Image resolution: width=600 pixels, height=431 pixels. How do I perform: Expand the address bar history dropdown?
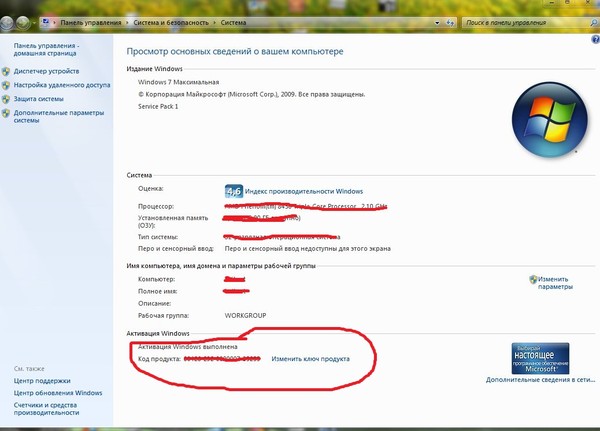click(437, 23)
